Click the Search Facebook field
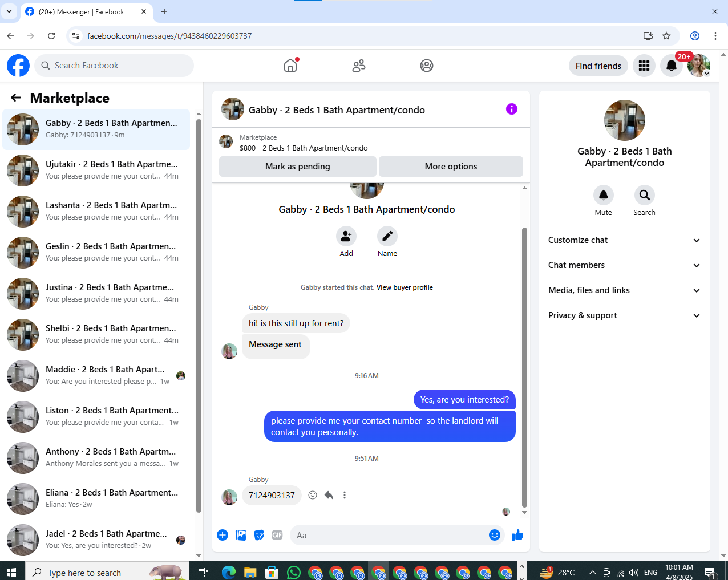This screenshot has width=728, height=580. (x=114, y=66)
